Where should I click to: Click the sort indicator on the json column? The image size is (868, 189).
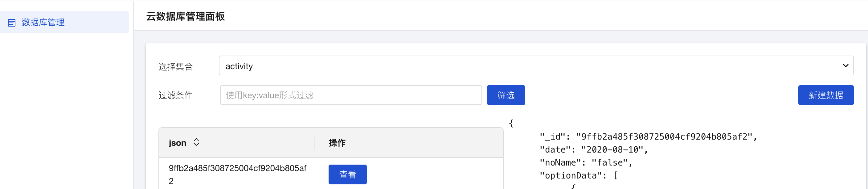pyautogui.click(x=196, y=142)
